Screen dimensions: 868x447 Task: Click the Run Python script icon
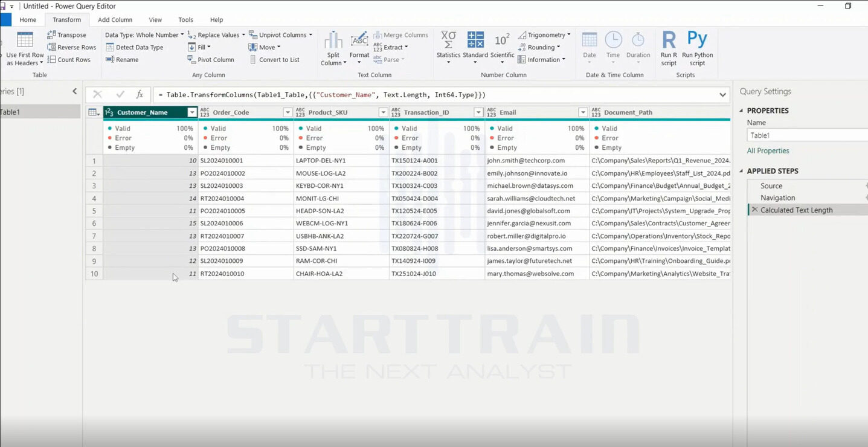coord(697,40)
